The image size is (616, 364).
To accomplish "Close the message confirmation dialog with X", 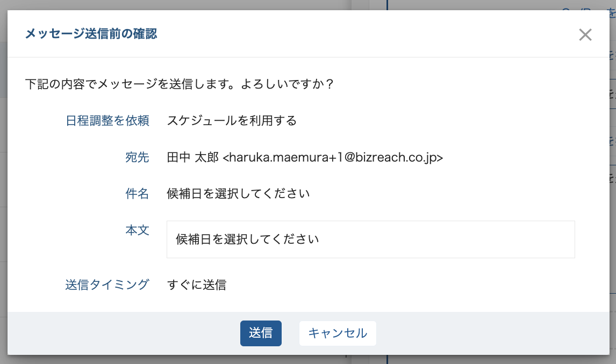I will 585,35.
